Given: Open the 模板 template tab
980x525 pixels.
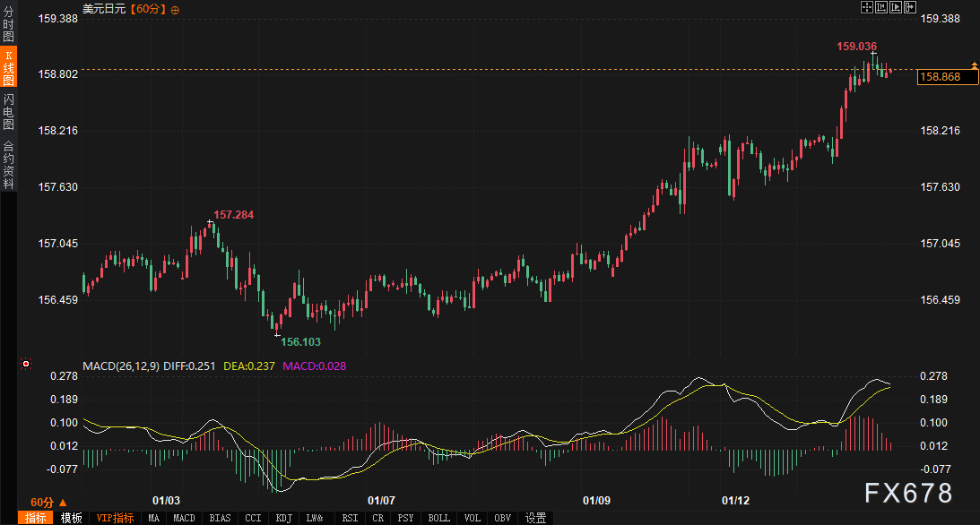Looking at the screenshot, I should [x=71, y=518].
